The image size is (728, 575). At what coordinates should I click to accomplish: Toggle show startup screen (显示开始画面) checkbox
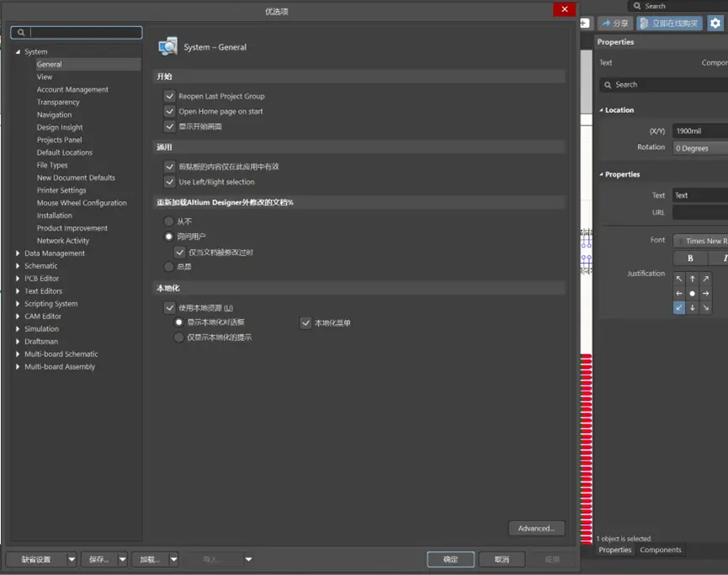click(x=169, y=126)
